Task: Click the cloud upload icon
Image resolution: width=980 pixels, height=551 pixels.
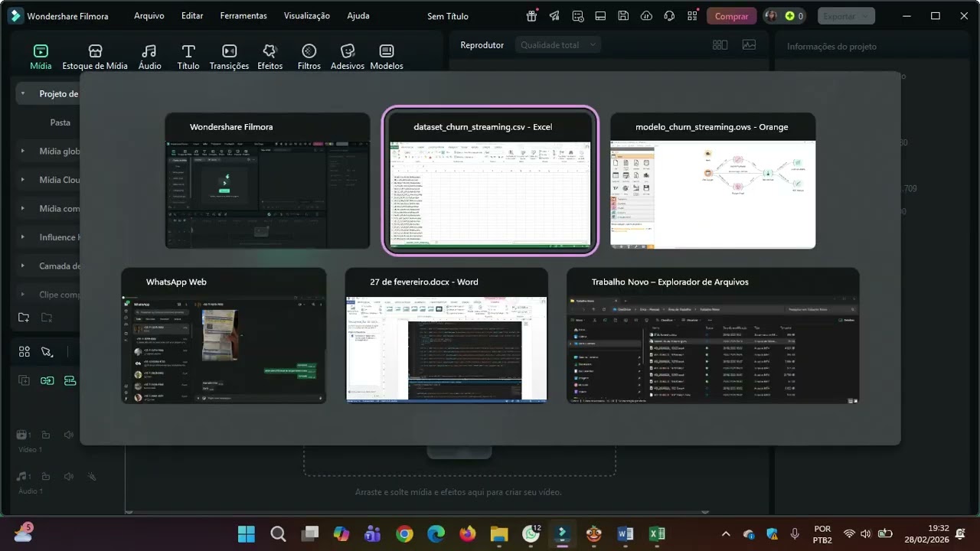Action: point(646,15)
